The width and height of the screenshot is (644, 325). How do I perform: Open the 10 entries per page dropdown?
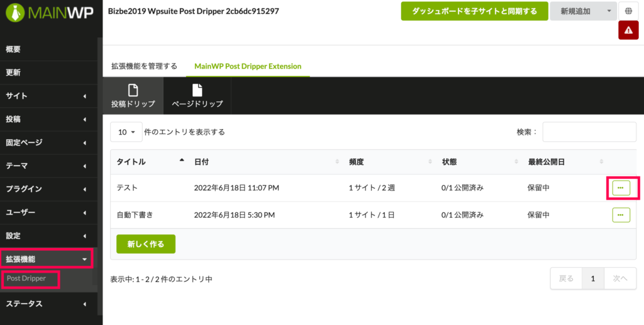click(126, 132)
